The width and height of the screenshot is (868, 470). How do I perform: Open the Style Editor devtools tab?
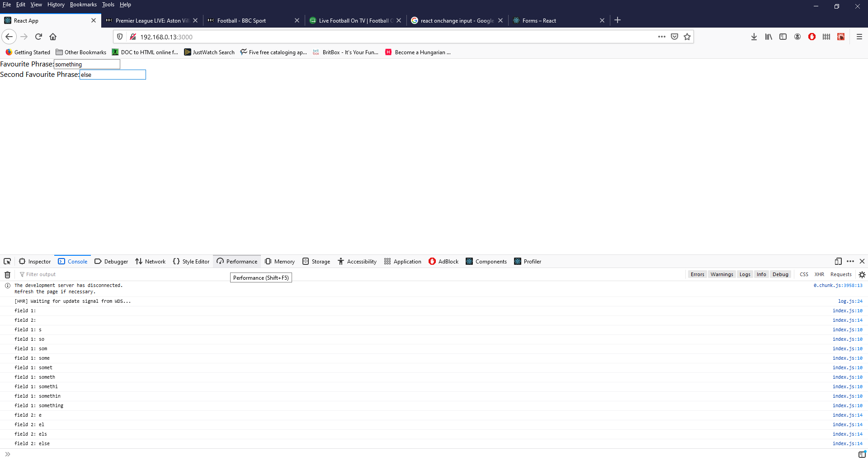[x=191, y=261]
